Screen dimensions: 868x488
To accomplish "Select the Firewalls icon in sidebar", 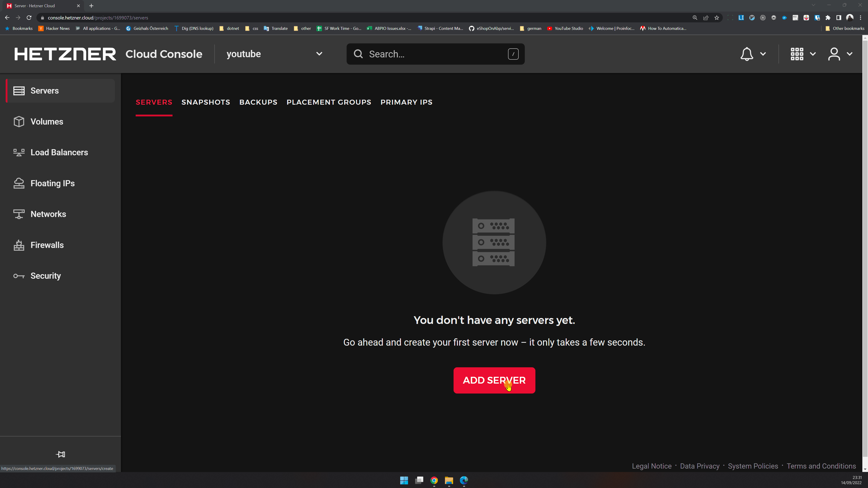I will click(19, 245).
